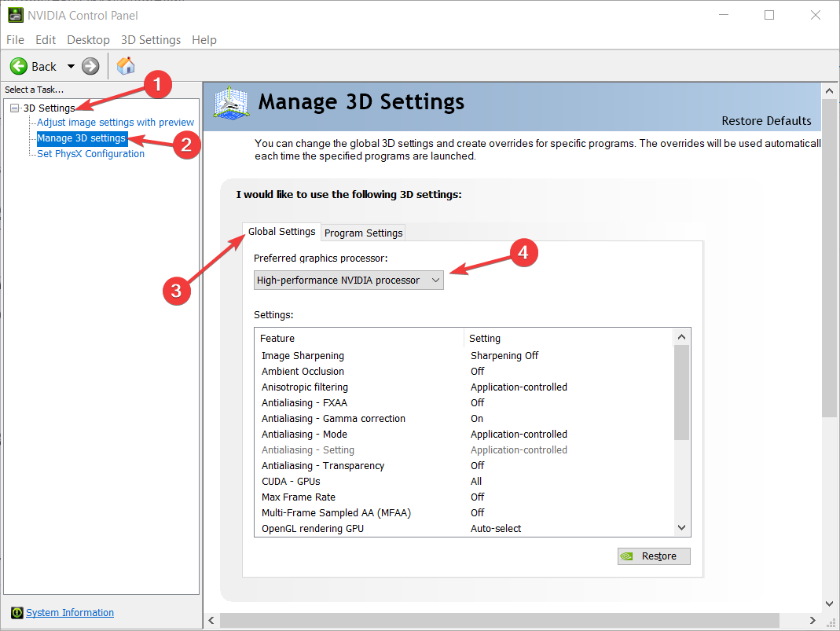Switch to the Program Settings tab

point(363,233)
